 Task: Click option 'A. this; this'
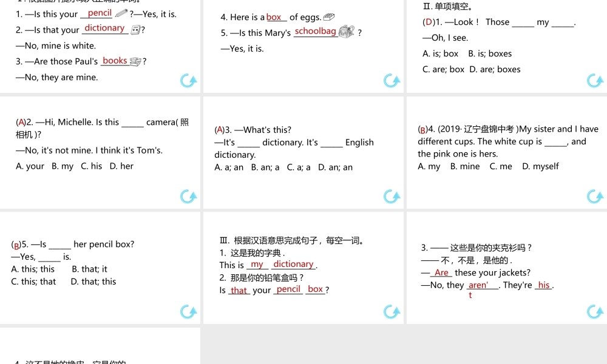pyautogui.click(x=33, y=269)
